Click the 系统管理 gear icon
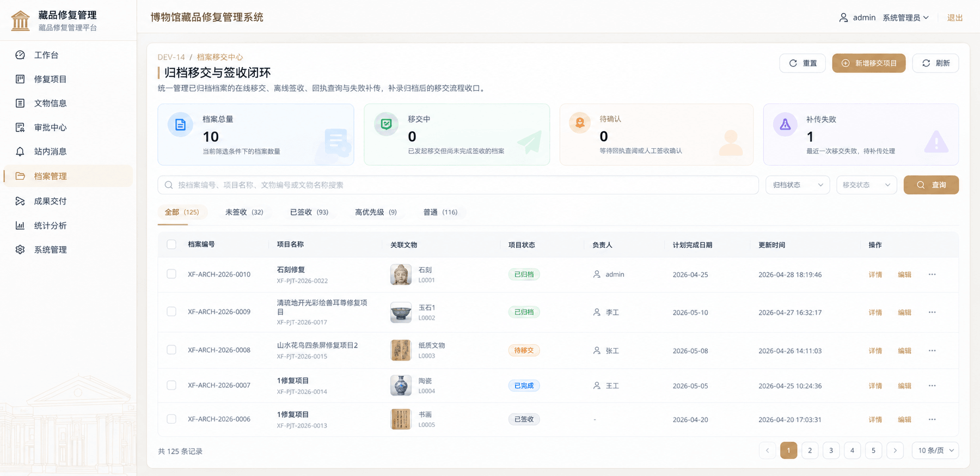Screen dimensions: 980x476 [x=20, y=249]
